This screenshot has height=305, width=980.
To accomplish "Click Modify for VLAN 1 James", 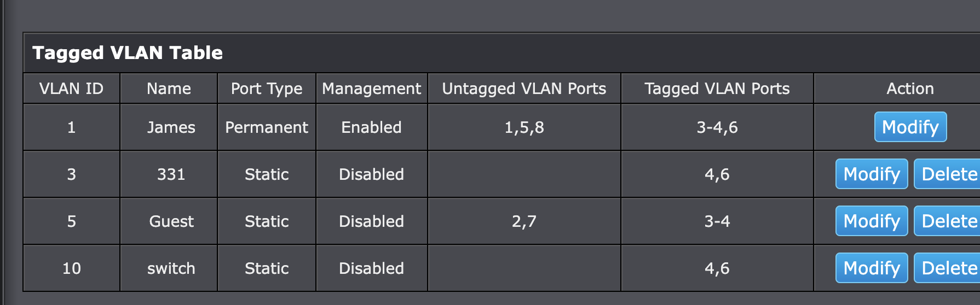I will tap(910, 127).
